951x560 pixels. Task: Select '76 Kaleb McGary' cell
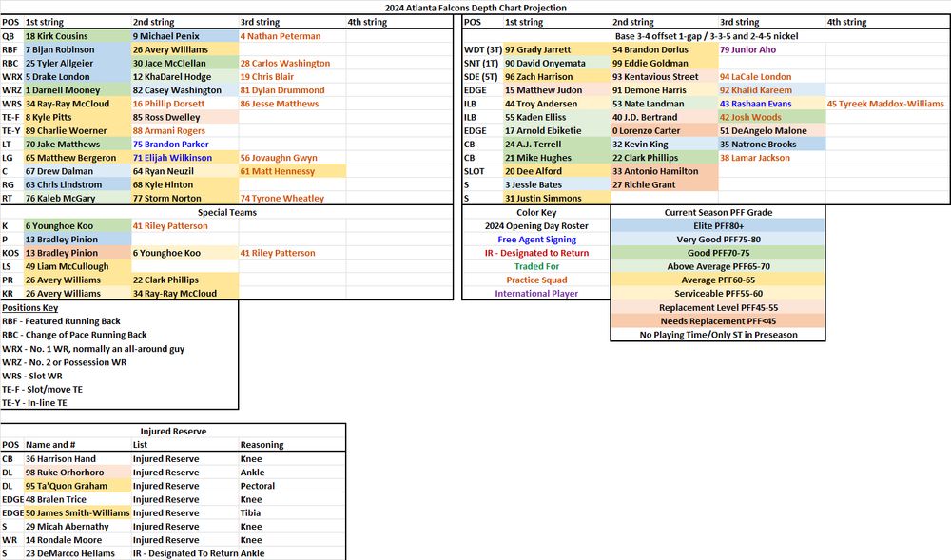click(78, 198)
